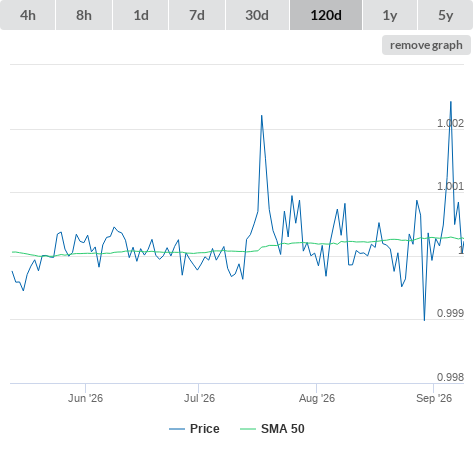Screen dimensions: 474x455
Task: Click the lowest price dip near 0.999
Action: (424, 320)
